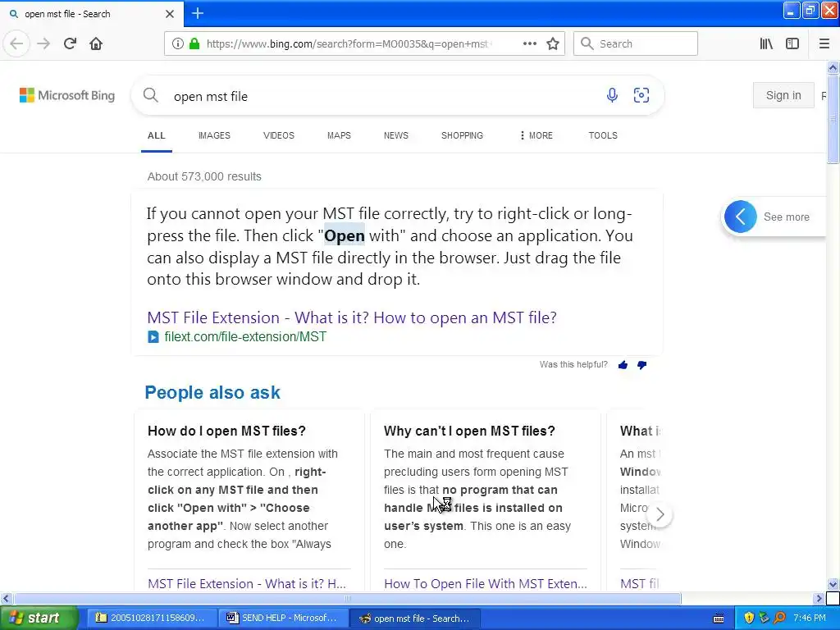Click the Firefox toolbar Search box

pyautogui.click(x=636, y=43)
